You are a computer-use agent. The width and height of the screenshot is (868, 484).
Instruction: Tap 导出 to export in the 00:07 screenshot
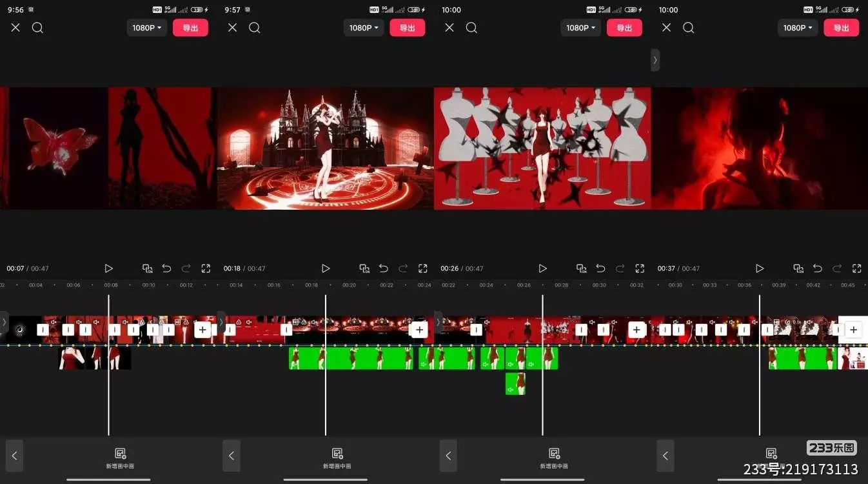[x=190, y=28]
